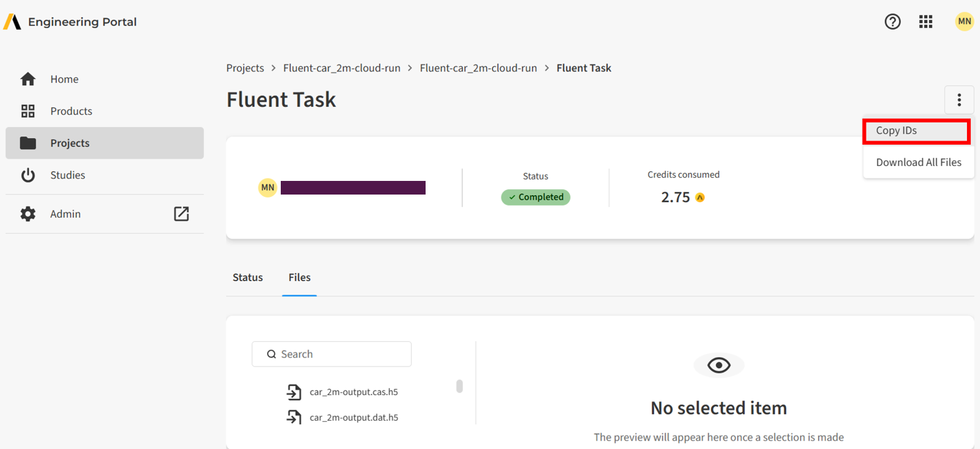Click the Fluent Task breadcrumb item
This screenshot has height=449, width=980.
coord(583,68)
